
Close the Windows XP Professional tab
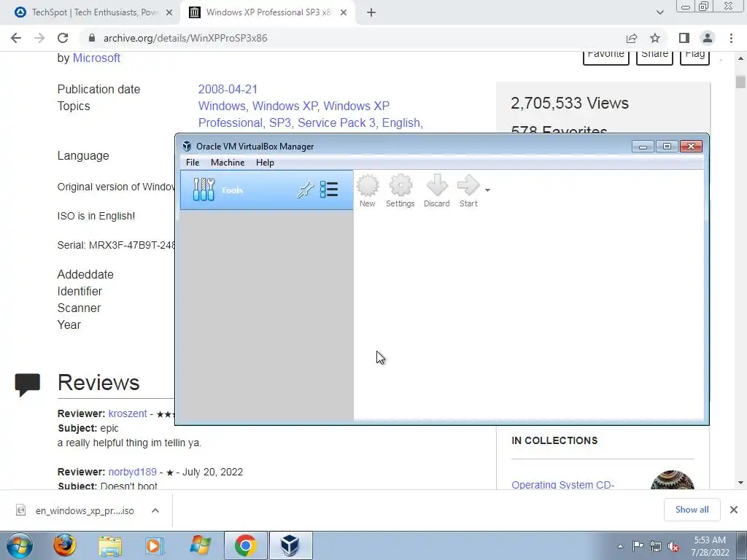click(344, 12)
